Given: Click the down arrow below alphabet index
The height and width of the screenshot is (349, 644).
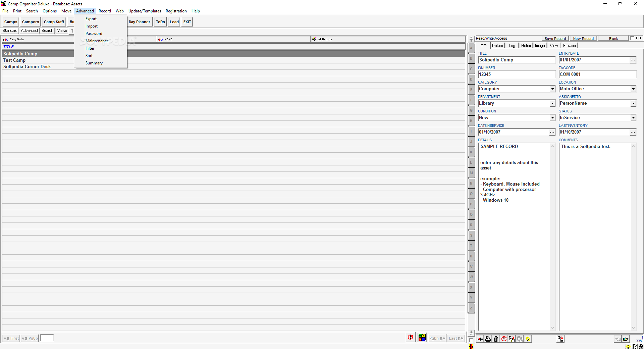Looking at the screenshot, I should 471,333.
